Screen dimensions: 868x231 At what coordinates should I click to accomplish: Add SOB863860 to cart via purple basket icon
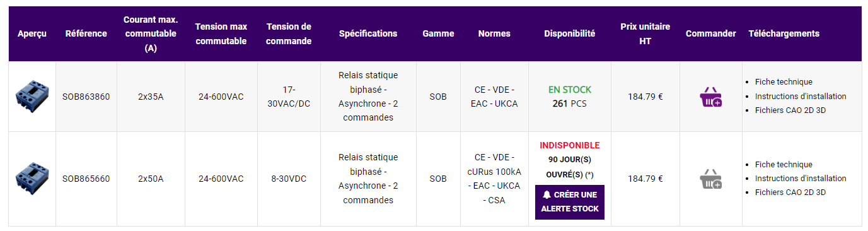pos(710,97)
